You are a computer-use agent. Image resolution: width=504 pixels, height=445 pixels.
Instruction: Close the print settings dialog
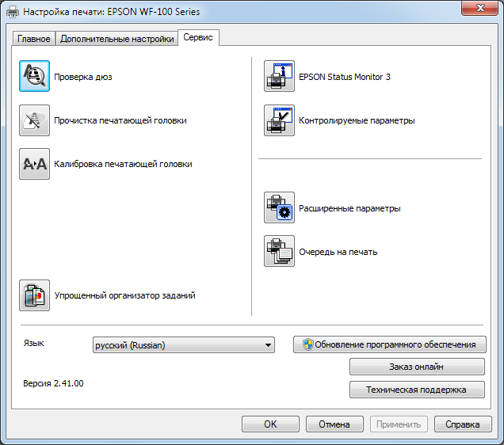point(479,8)
